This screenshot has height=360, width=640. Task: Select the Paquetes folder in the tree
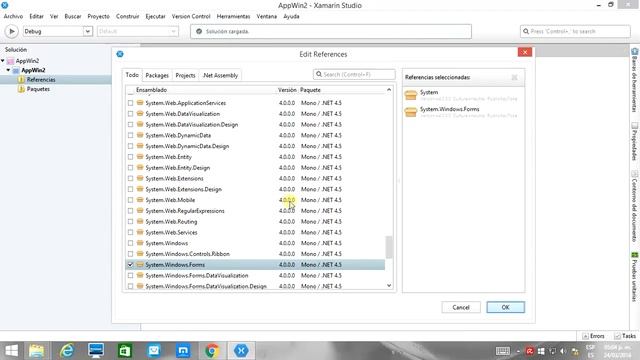pyautogui.click(x=38, y=89)
